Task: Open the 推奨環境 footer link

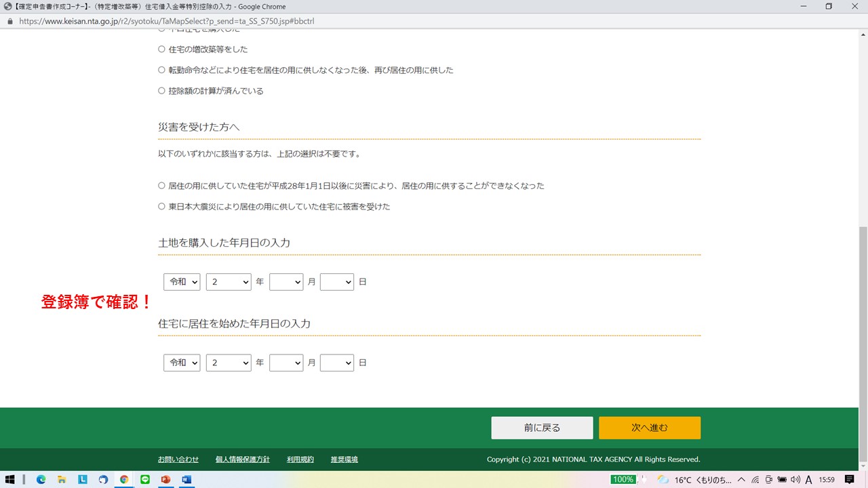Action: (344, 460)
